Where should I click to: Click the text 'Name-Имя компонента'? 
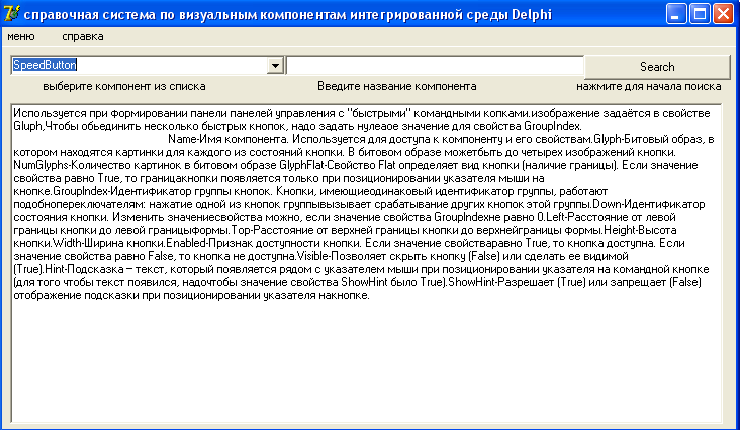point(227,139)
